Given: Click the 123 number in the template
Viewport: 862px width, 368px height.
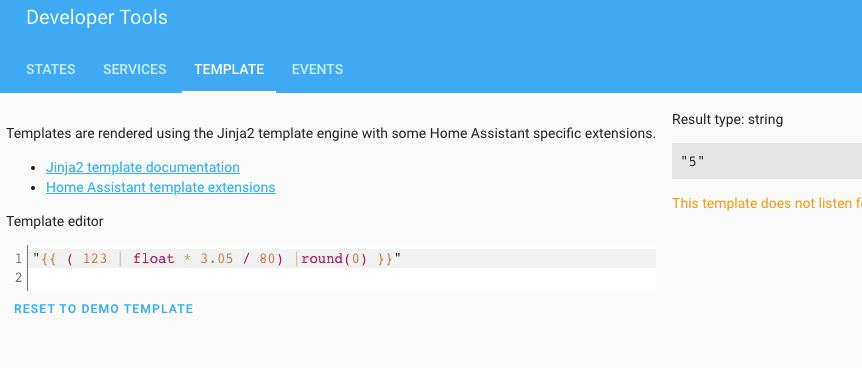Looking at the screenshot, I should coord(95,259).
